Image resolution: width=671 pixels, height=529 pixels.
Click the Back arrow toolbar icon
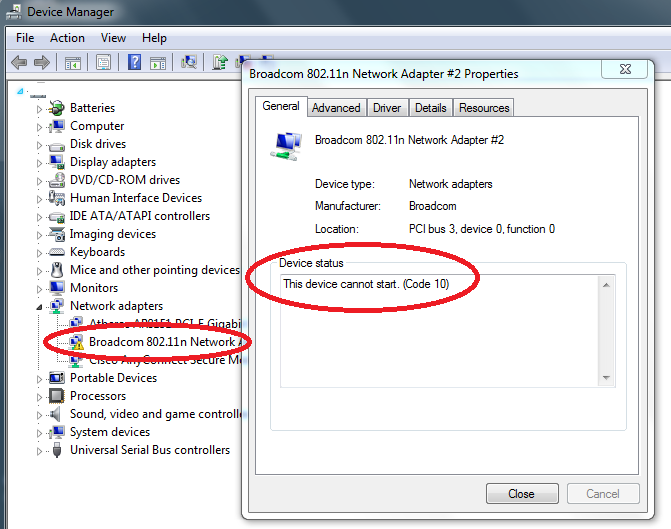point(19,62)
